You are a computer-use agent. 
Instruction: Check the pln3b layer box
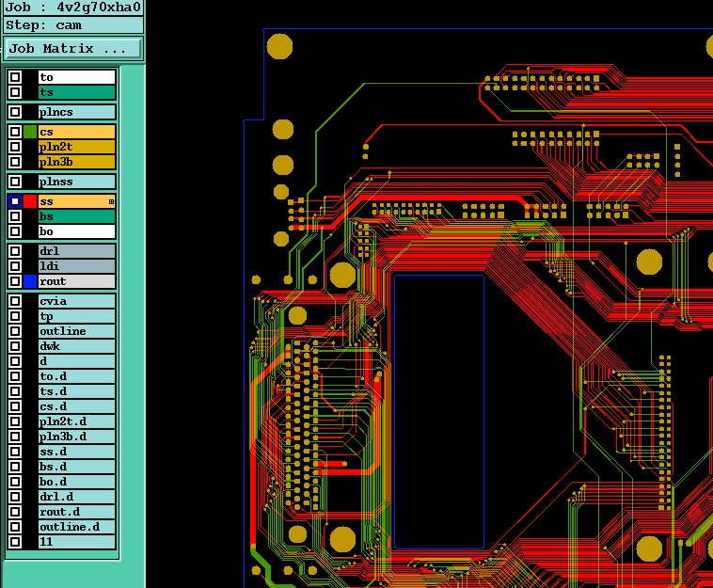click(15, 162)
